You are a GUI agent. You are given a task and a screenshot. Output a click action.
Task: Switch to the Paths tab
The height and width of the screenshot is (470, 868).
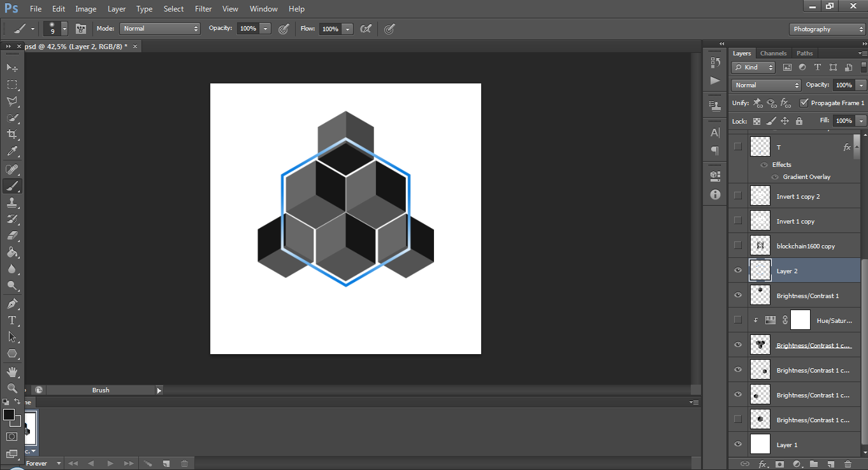[805, 53]
